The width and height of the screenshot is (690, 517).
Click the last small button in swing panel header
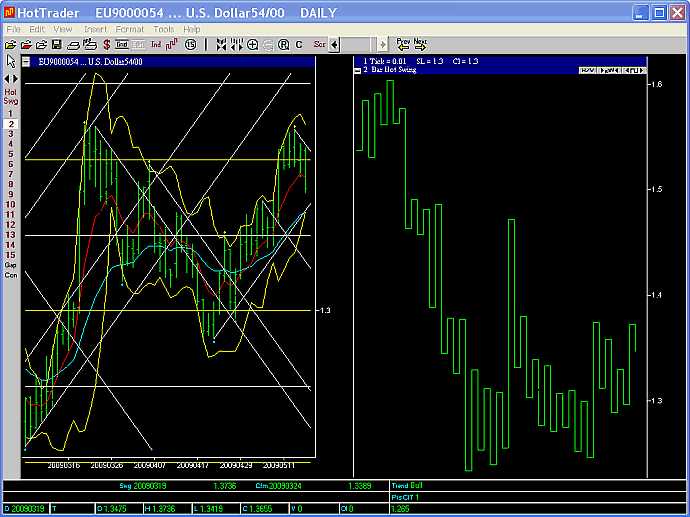635,70
